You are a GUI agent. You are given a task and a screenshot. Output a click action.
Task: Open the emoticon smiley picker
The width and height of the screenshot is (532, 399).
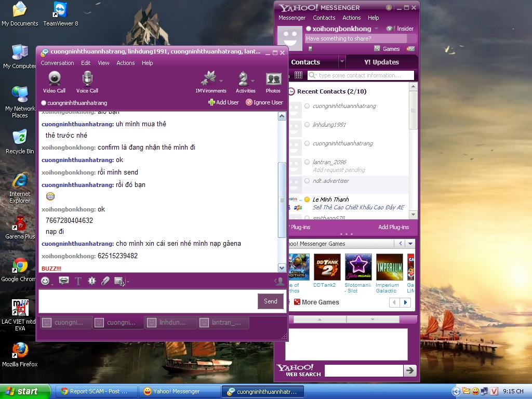point(46,281)
